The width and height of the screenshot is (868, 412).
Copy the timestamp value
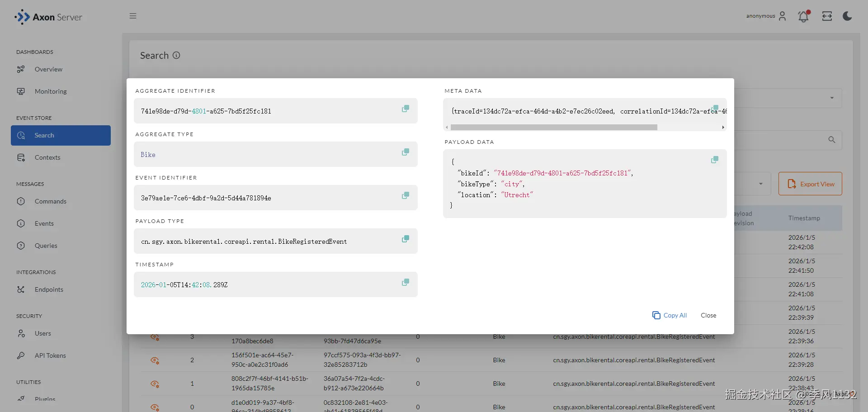[406, 282]
